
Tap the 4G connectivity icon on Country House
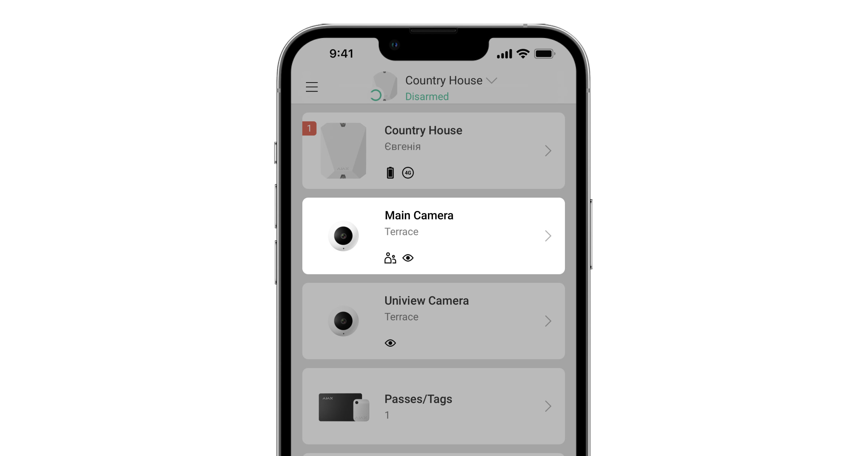click(x=407, y=172)
